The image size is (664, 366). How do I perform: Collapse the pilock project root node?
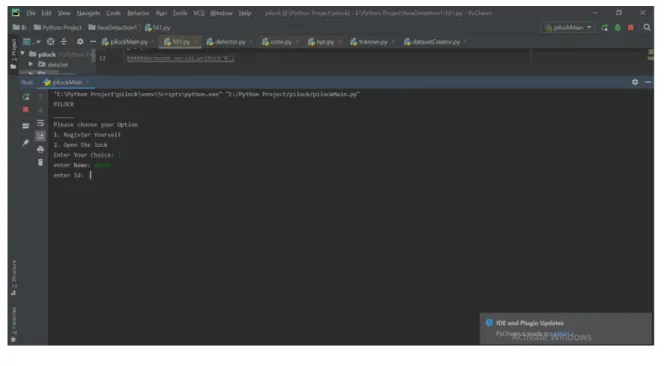point(22,54)
